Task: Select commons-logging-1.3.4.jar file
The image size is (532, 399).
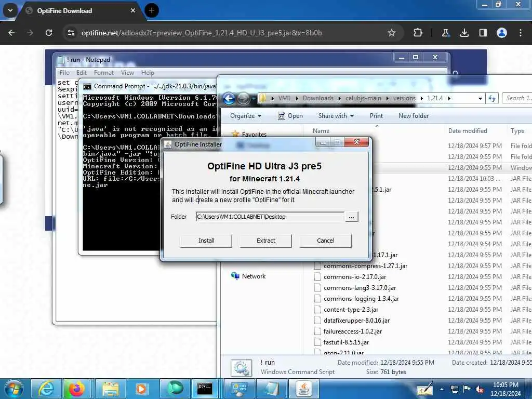Action: pos(361,299)
